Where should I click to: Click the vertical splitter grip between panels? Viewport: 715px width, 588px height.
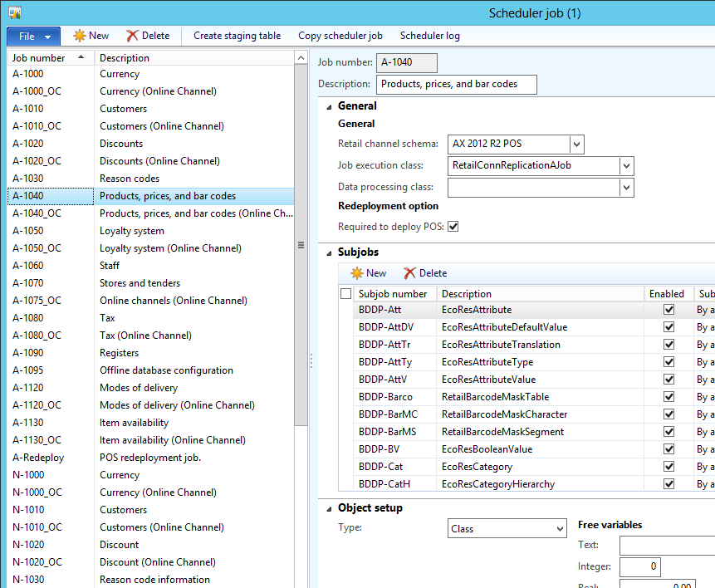coord(311,361)
